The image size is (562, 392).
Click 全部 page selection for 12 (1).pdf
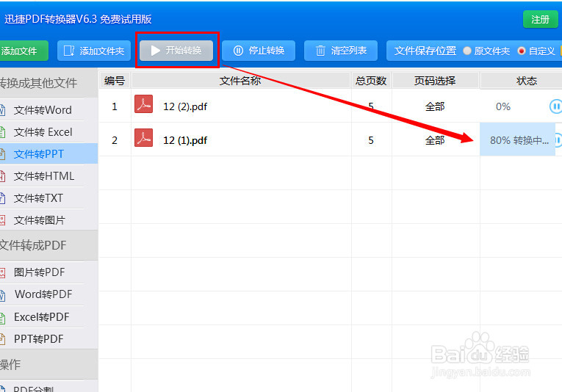[435, 140]
